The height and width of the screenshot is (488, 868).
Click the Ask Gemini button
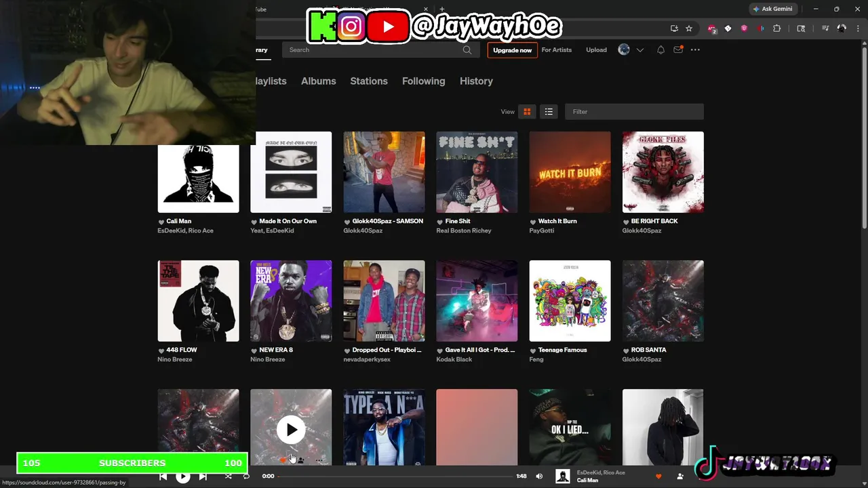click(x=772, y=9)
